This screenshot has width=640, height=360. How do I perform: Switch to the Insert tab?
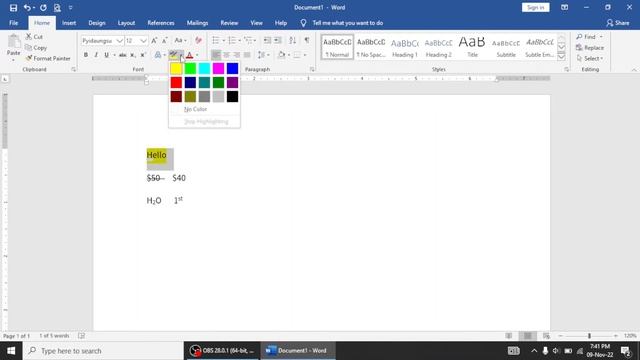[69, 23]
